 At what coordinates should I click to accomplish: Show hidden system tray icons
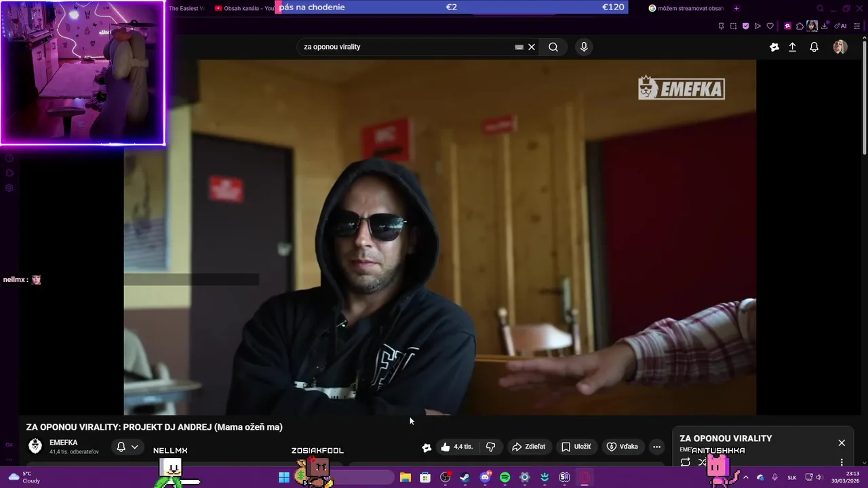pyautogui.click(x=745, y=477)
